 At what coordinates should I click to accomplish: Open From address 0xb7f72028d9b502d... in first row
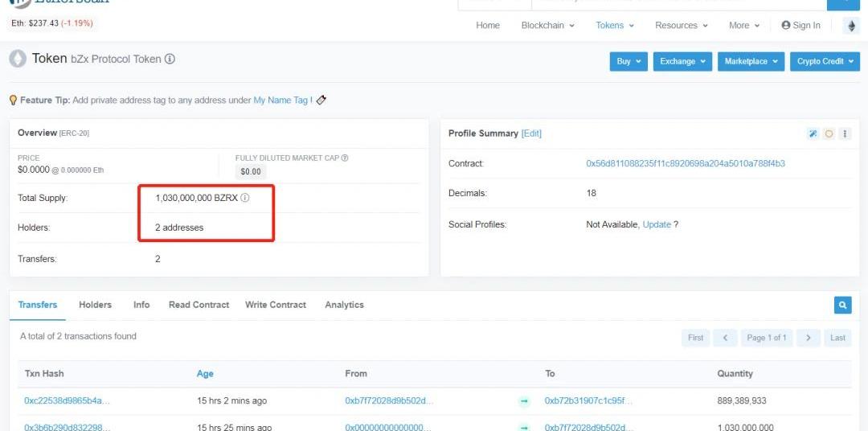click(x=389, y=400)
